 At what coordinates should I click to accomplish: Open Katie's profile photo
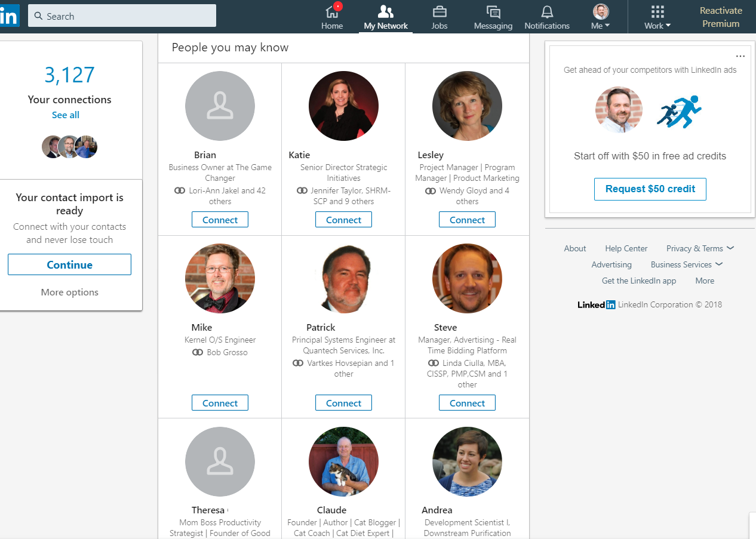[343, 106]
